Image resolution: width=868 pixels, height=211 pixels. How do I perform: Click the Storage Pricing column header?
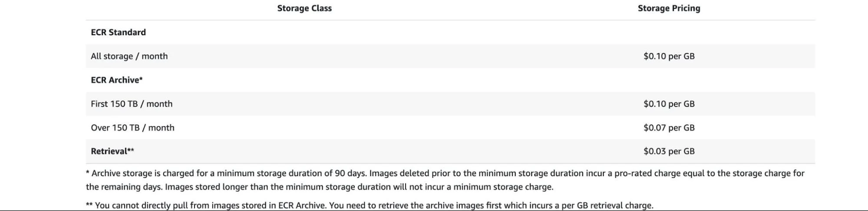click(x=669, y=8)
